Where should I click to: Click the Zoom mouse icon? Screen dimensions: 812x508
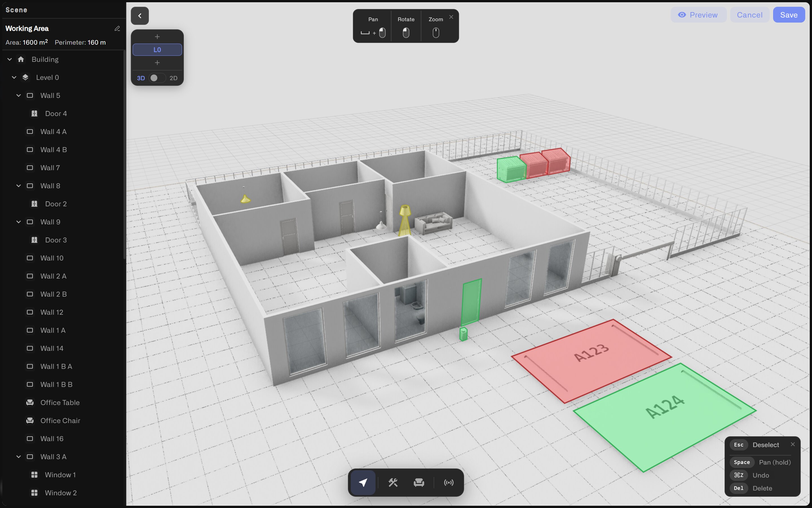(x=436, y=33)
